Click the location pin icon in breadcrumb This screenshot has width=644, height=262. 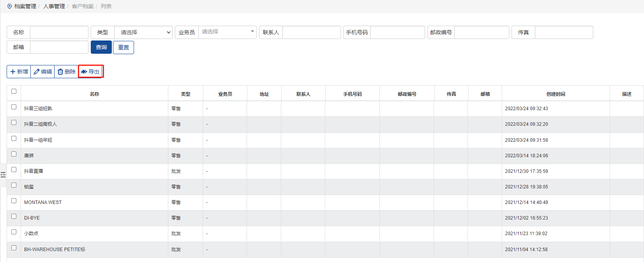pos(10,7)
